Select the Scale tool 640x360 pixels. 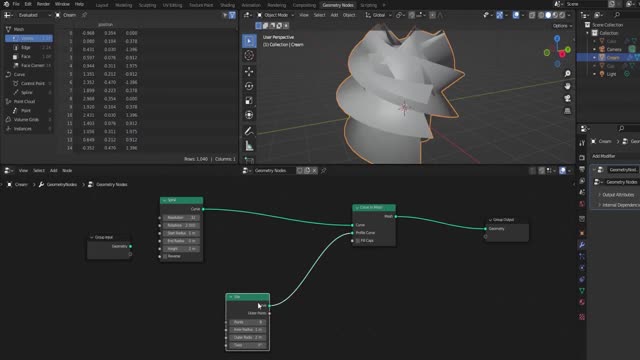click(249, 100)
